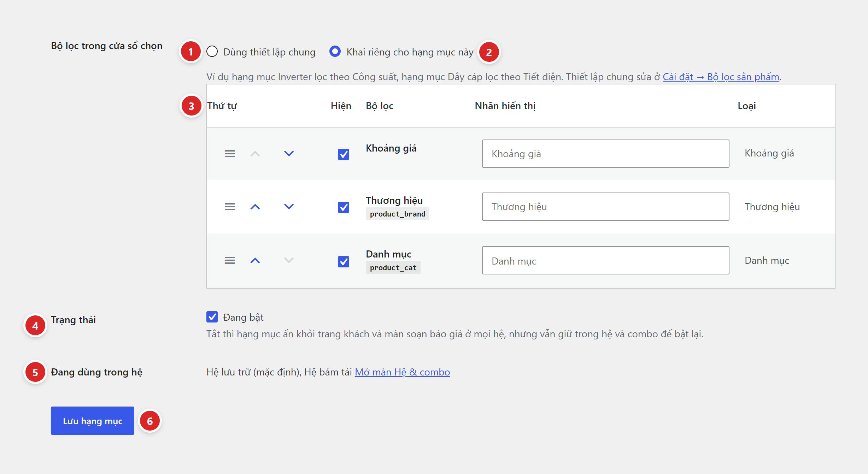The image size is (868, 474).
Task: Click the disabled down arrow in Danh mục row
Action: point(289,260)
